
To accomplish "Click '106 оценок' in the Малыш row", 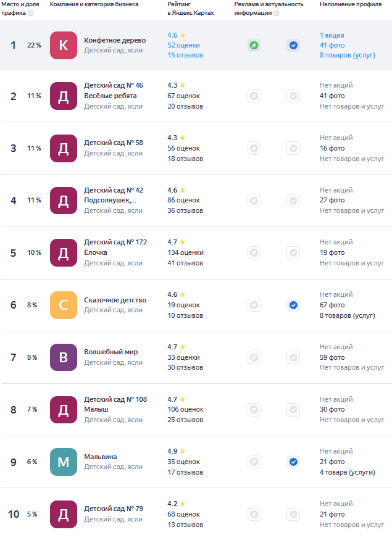I will 185,409.
